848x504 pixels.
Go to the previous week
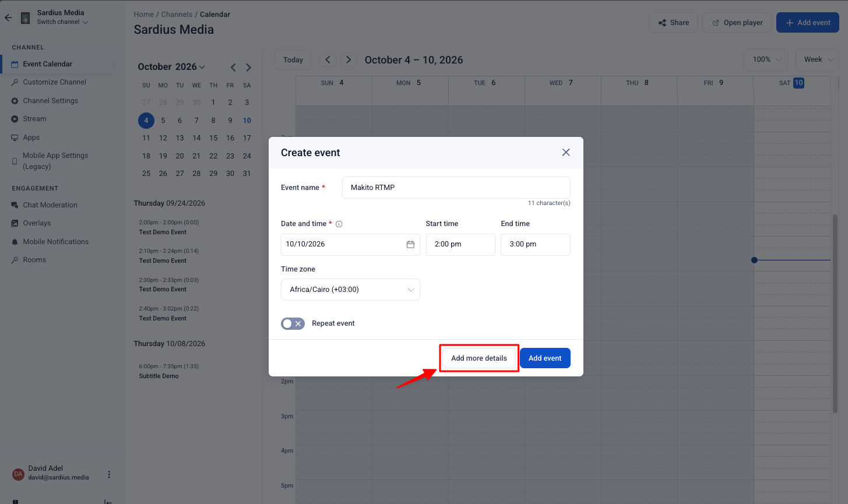coord(328,59)
